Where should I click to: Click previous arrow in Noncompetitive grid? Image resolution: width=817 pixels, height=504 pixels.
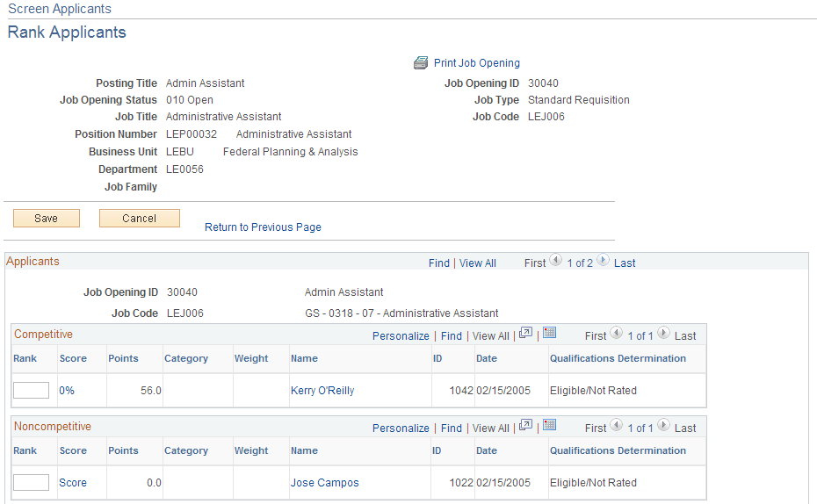coord(617,425)
